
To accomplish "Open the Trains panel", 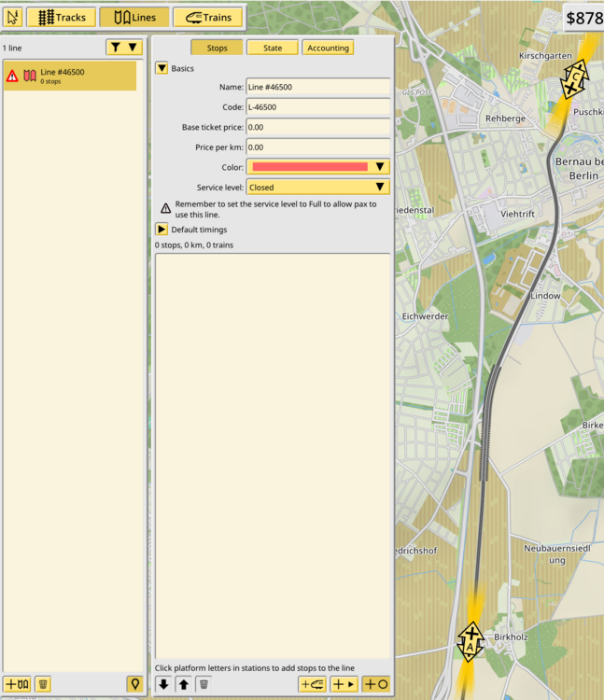I will pyautogui.click(x=208, y=18).
